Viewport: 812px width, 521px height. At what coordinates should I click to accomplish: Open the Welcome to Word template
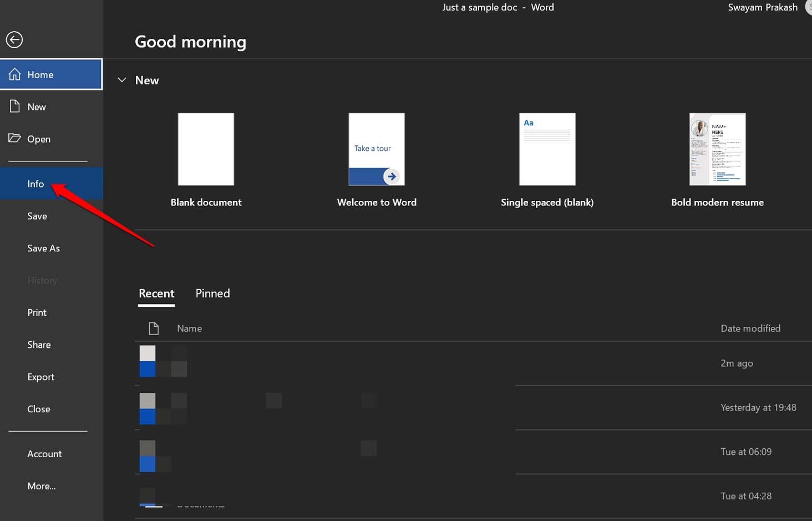click(377, 160)
